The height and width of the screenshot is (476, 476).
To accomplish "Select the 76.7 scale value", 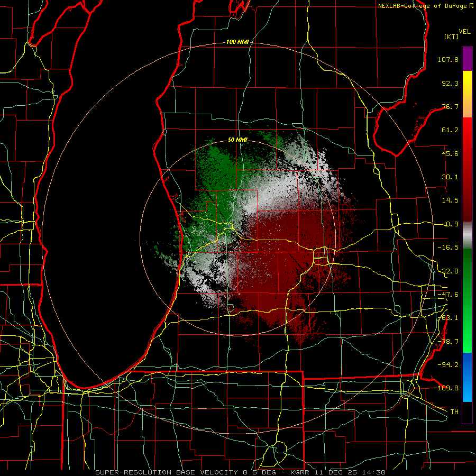I will tap(450, 106).
